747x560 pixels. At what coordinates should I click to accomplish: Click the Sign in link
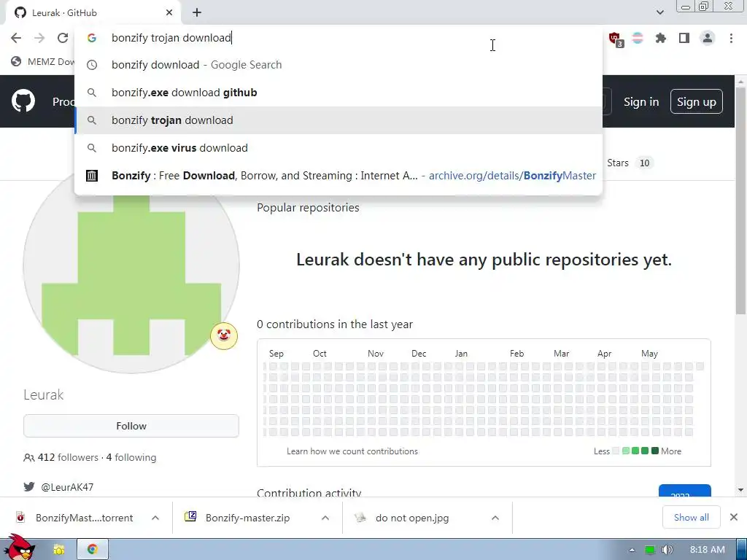click(x=641, y=102)
